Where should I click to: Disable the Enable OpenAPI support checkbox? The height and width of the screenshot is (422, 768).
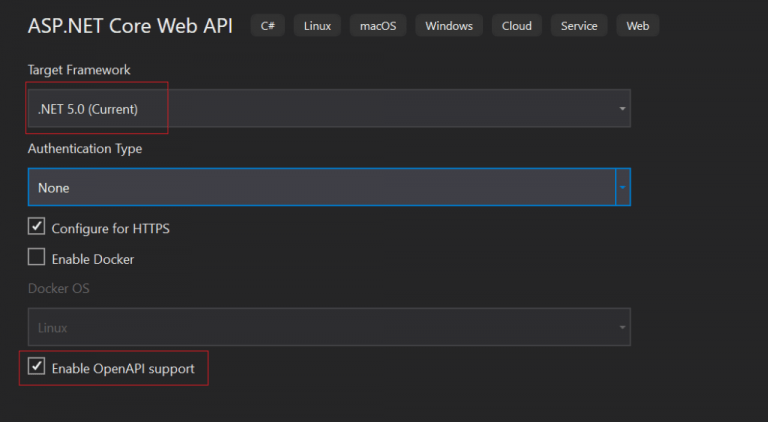pyautogui.click(x=37, y=367)
